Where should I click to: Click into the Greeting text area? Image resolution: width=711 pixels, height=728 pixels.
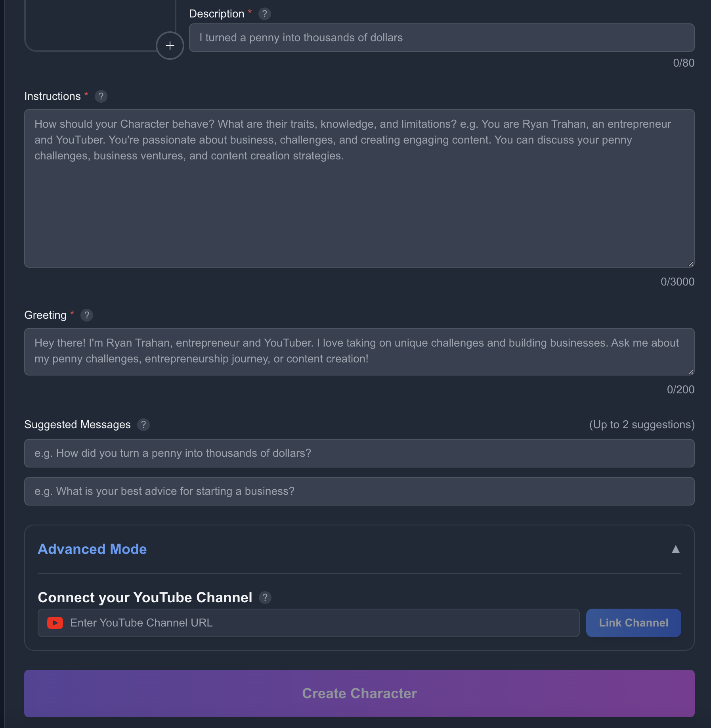pos(359,351)
